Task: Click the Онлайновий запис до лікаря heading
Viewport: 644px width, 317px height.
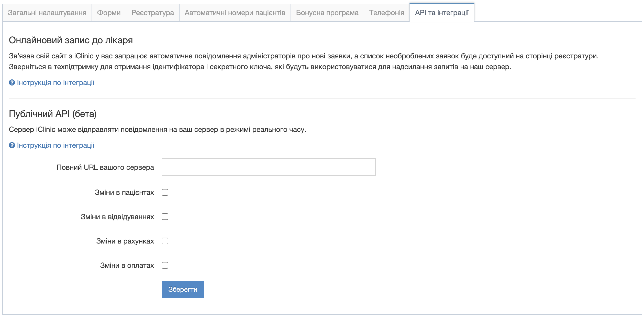Action: click(71, 40)
